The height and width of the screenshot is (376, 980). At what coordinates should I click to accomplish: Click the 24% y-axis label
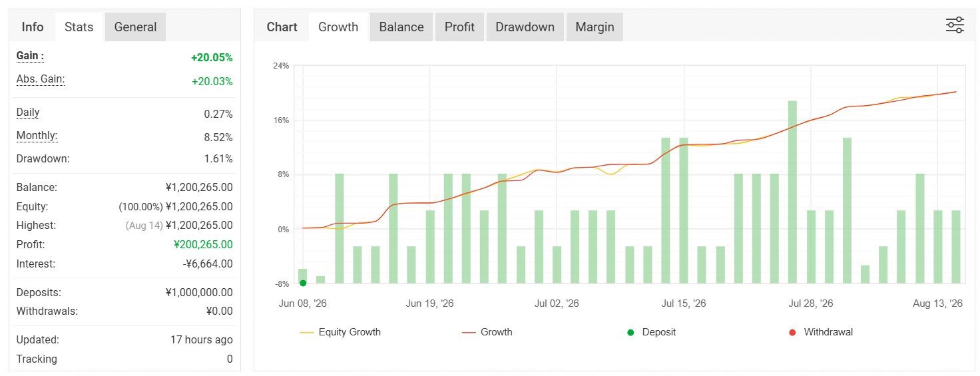tap(281, 66)
